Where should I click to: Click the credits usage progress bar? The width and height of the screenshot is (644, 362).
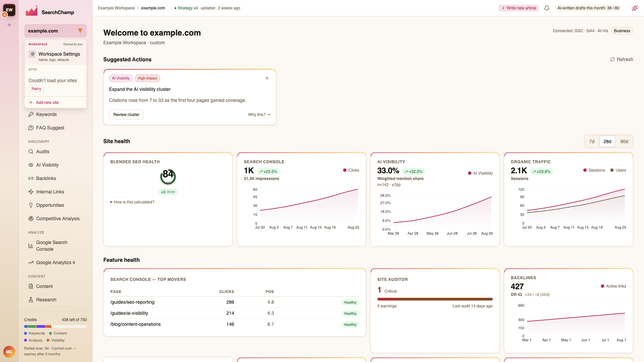(55, 326)
